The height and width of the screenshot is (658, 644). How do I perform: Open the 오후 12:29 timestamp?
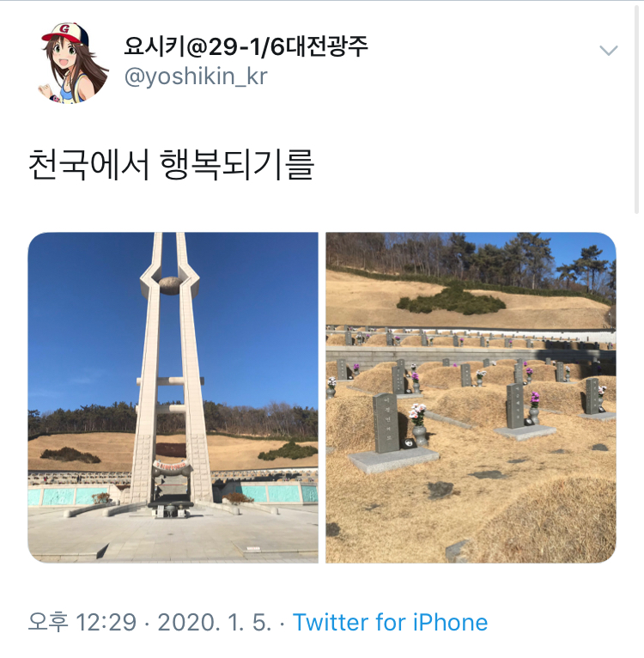pyautogui.click(x=82, y=622)
